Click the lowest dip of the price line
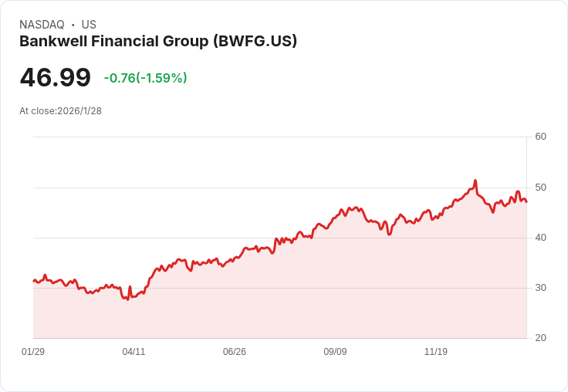This screenshot has width=568, height=392. (127, 299)
